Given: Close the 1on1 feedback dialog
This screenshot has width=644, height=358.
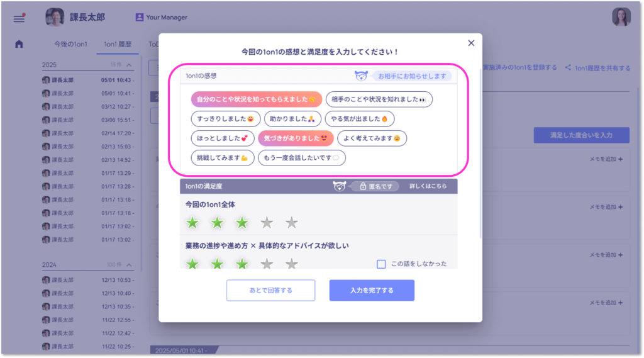Looking at the screenshot, I should click(471, 43).
